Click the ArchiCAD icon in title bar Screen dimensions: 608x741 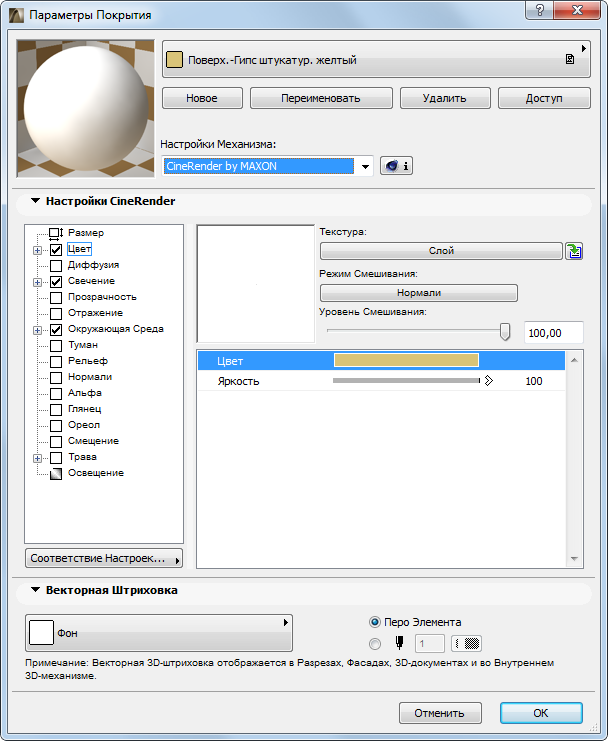click(17, 15)
